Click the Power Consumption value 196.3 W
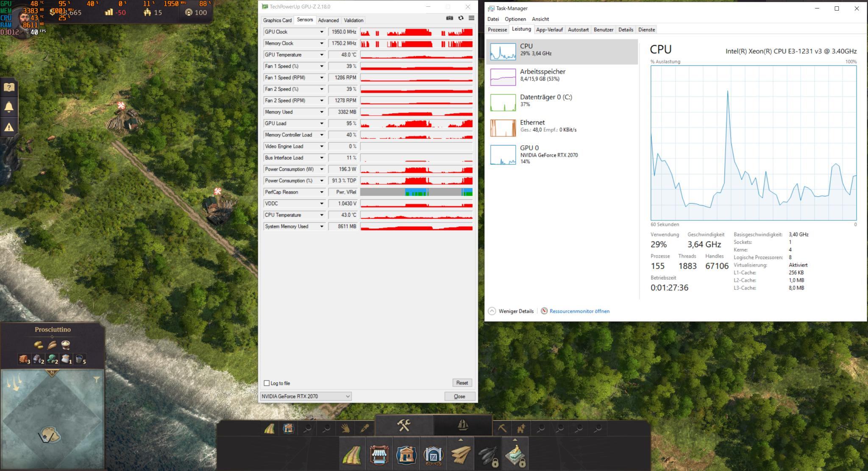This screenshot has height=471, width=868. 343,169
